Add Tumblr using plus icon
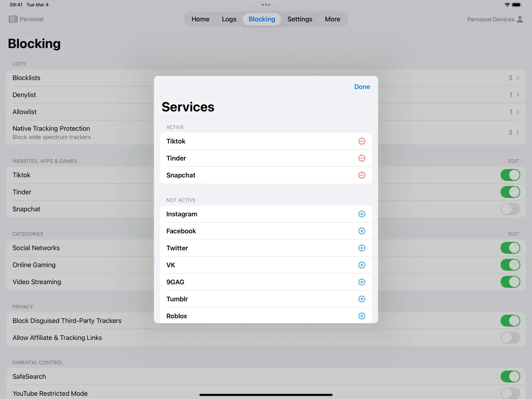The height and width of the screenshot is (399, 532). [x=362, y=299]
